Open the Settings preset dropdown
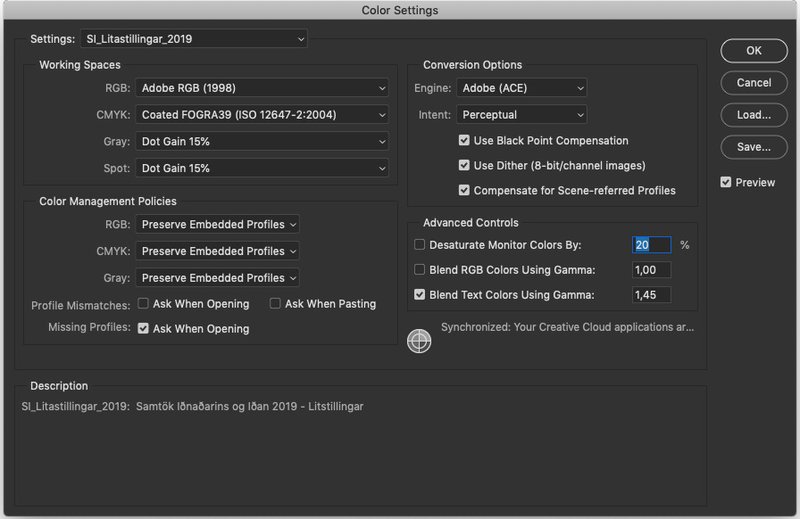 coord(194,39)
